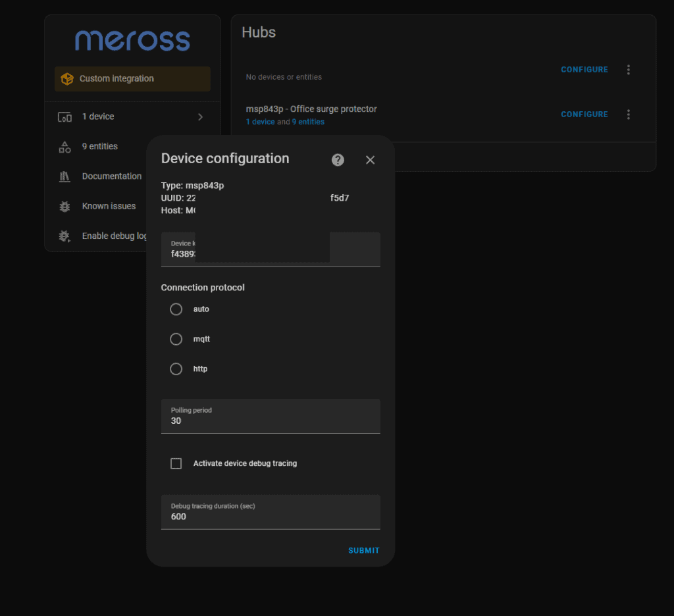This screenshot has width=674, height=616.
Task: Close the Device configuration dialog
Action: [x=370, y=160]
